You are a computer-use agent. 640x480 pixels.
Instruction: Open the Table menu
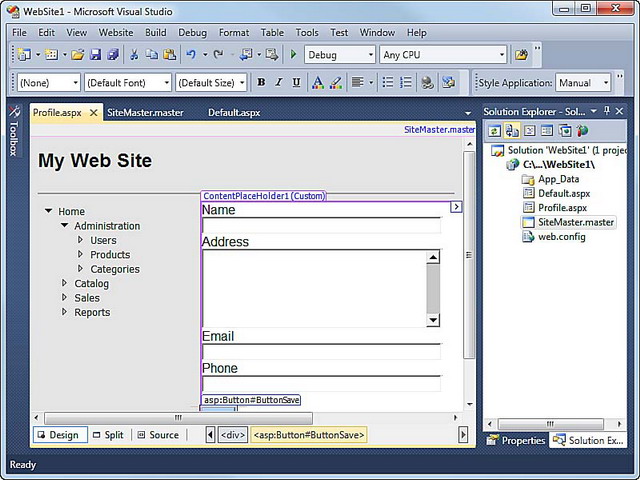[272, 33]
